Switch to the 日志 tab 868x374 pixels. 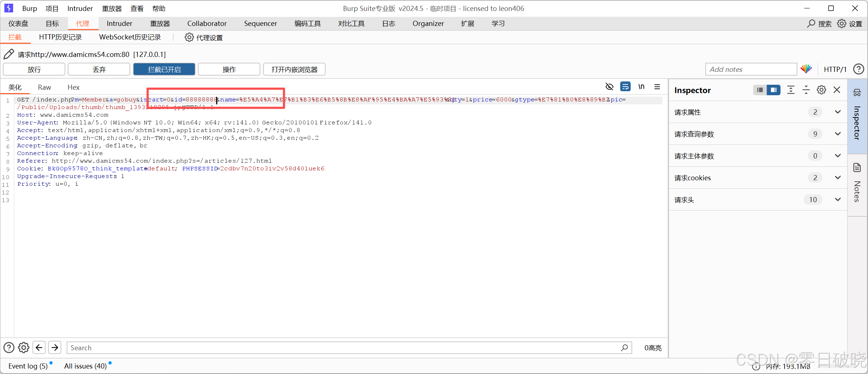(x=389, y=24)
